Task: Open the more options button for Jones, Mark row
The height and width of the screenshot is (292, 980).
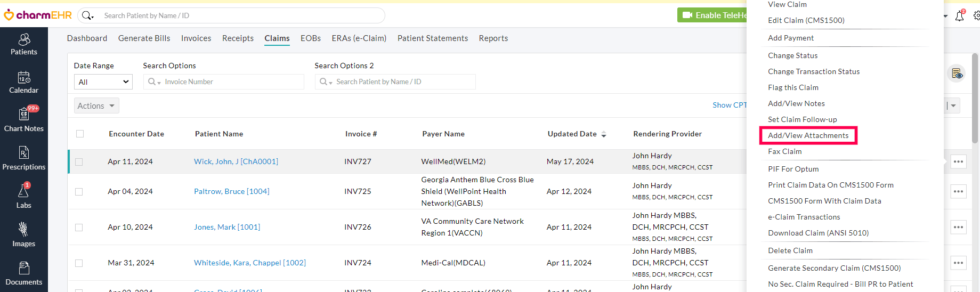Action: [958, 227]
